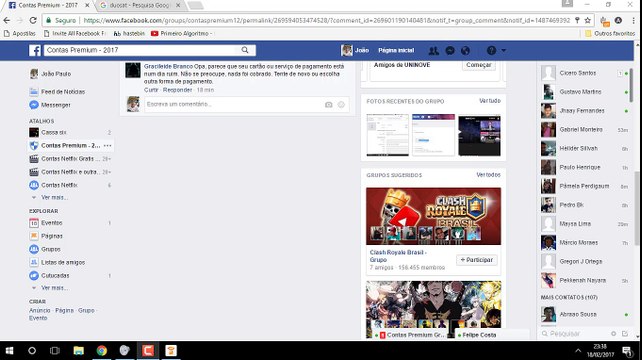Bookmark page with star icon
The height and width of the screenshot is (360, 642).
[588, 20]
